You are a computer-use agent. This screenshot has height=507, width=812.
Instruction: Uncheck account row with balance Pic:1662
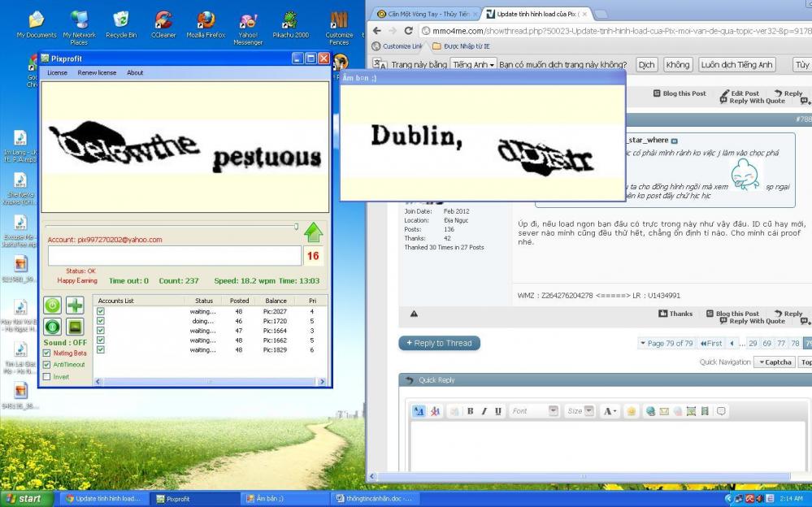tap(101, 340)
